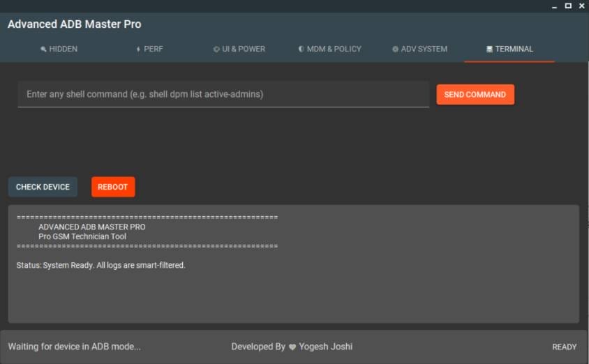This screenshot has width=589, height=364.
Task: Switch to the PERF tab
Action: pyautogui.click(x=149, y=49)
